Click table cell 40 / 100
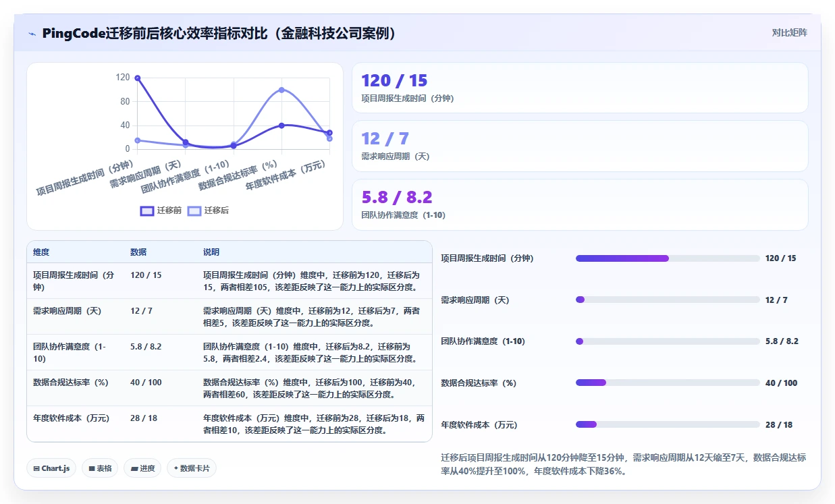Image resolution: width=835 pixels, height=504 pixels. coord(146,383)
